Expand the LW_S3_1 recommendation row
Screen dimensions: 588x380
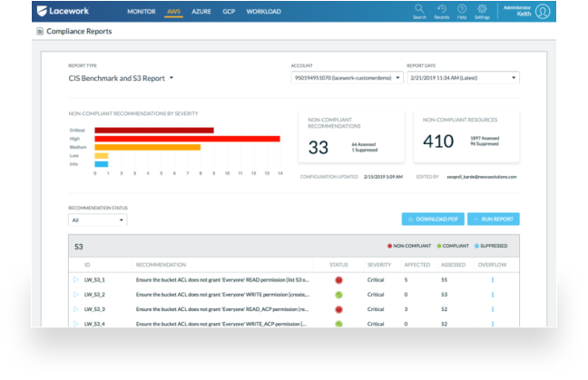[x=76, y=280]
